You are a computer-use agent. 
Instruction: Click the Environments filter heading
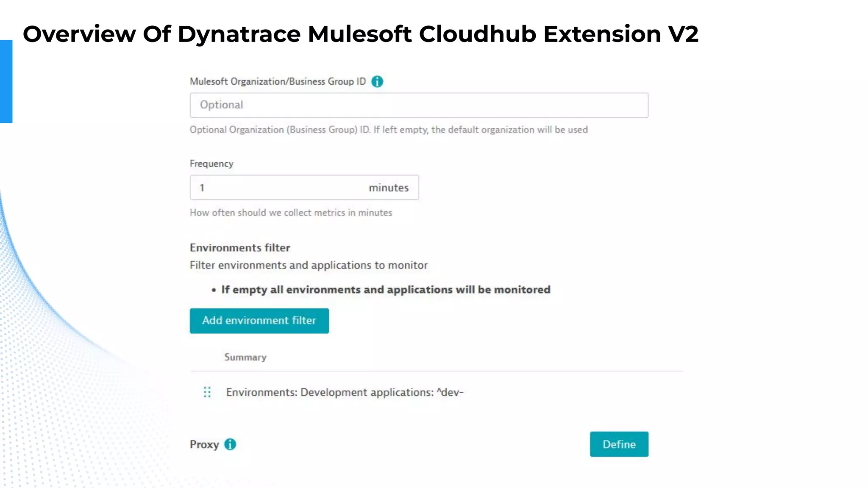(x=240, y=248)
